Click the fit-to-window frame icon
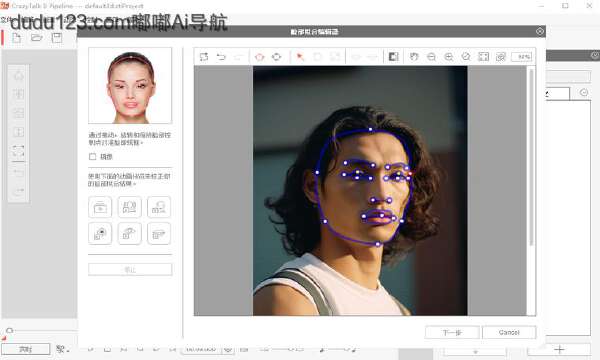The image size is (600, 360). click(x=483, y=57)
